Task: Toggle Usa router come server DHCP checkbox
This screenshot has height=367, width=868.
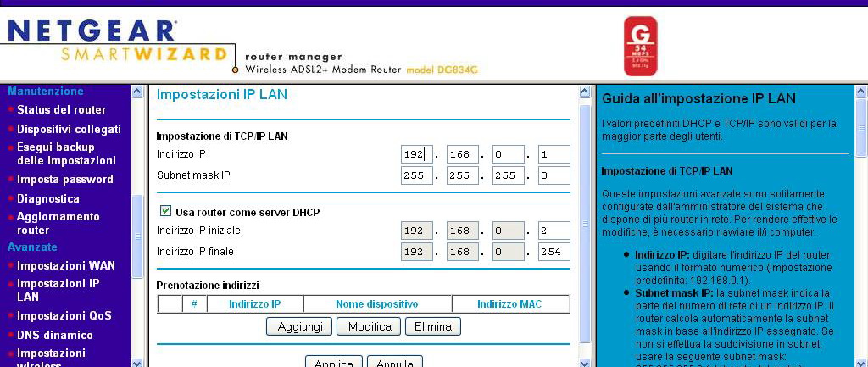Action: (165, 211)
